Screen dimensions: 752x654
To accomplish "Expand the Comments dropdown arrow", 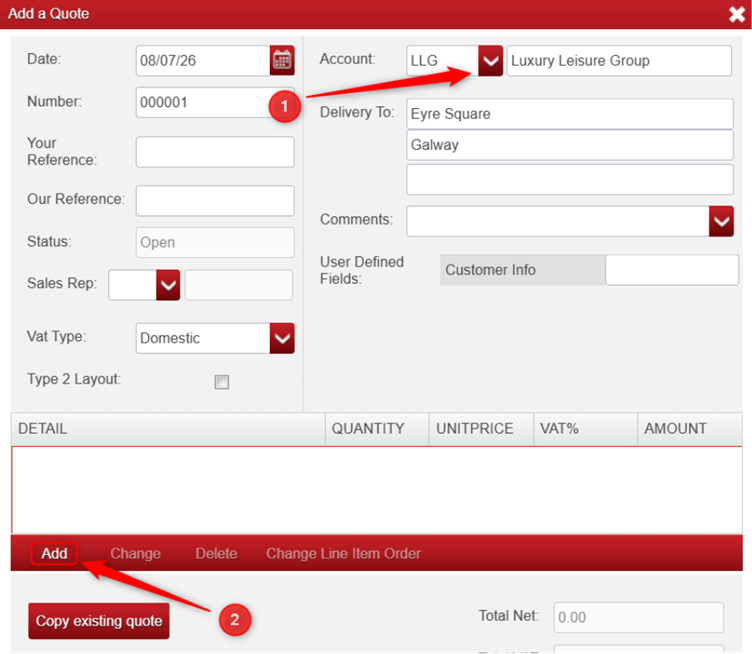I will [x=721, y=221].
